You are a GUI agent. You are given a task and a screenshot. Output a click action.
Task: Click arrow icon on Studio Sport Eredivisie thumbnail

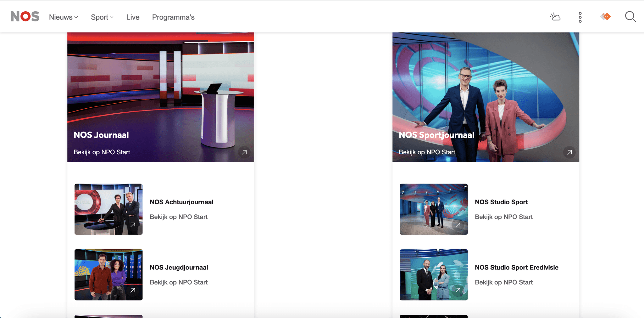point(458,290)
